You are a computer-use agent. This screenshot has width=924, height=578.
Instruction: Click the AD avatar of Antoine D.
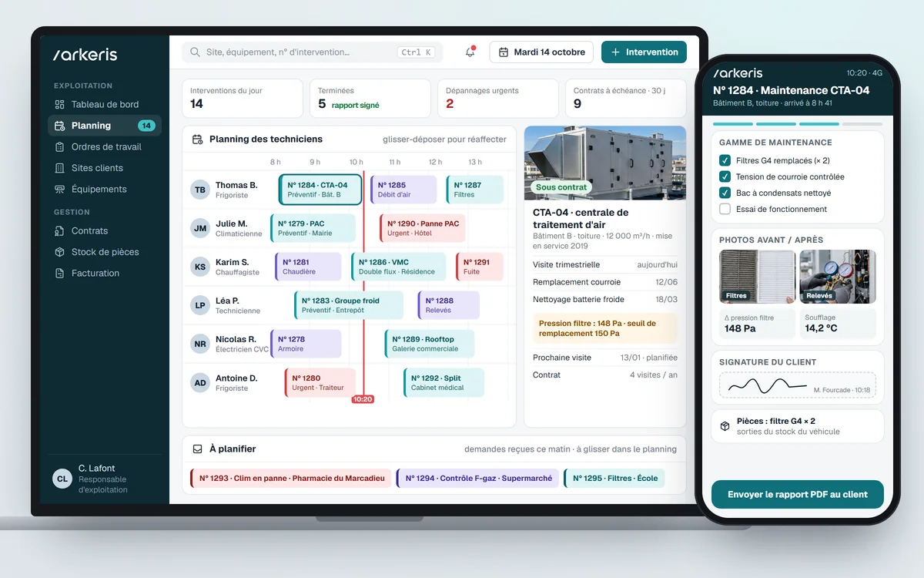point(200,382)
